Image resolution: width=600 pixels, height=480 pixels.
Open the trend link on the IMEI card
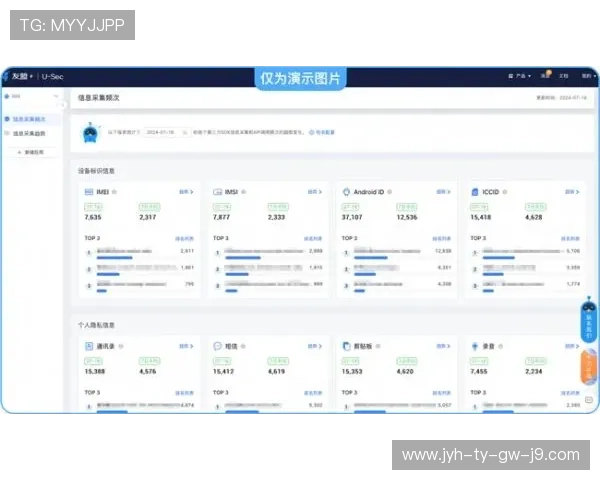(x=186, y=192)
